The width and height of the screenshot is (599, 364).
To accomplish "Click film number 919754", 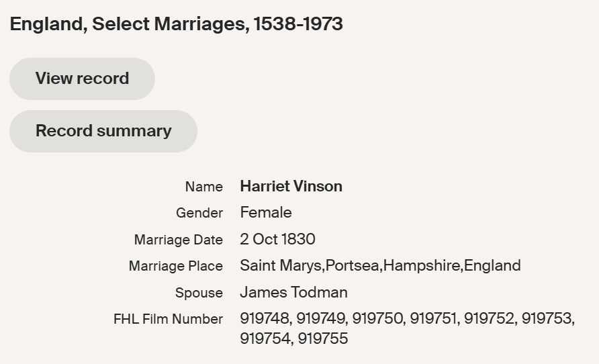I will (x=265, y=338).
